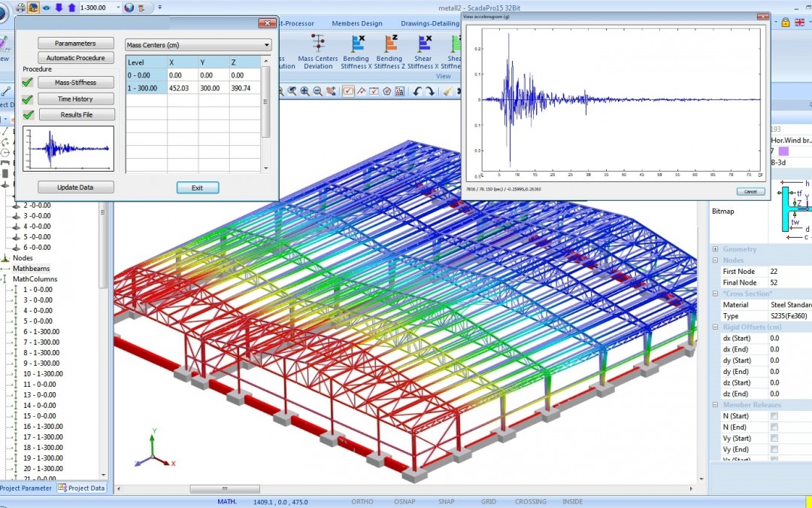Enable the ORTHO mode in the status bar

coord(363,501)
